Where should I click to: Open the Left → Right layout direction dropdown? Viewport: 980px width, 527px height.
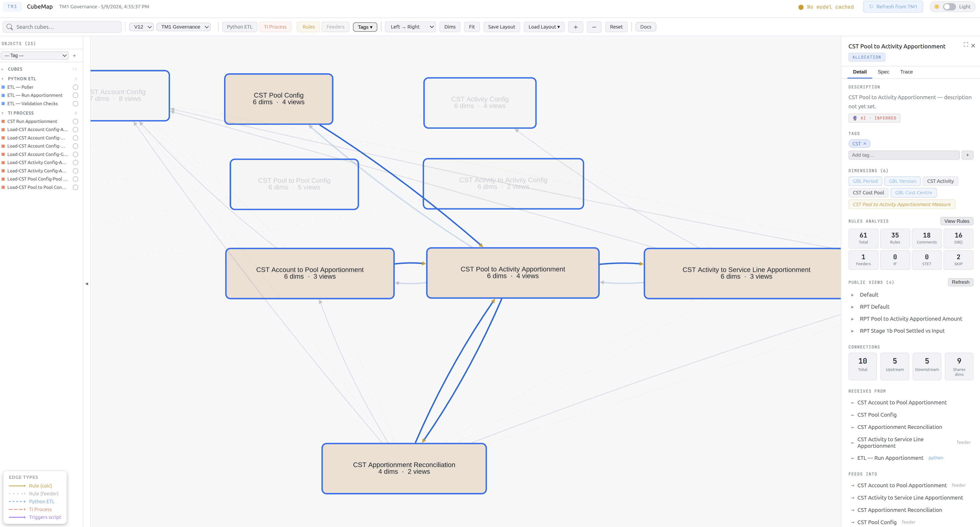pyautogui.click(x=410, y=27)
